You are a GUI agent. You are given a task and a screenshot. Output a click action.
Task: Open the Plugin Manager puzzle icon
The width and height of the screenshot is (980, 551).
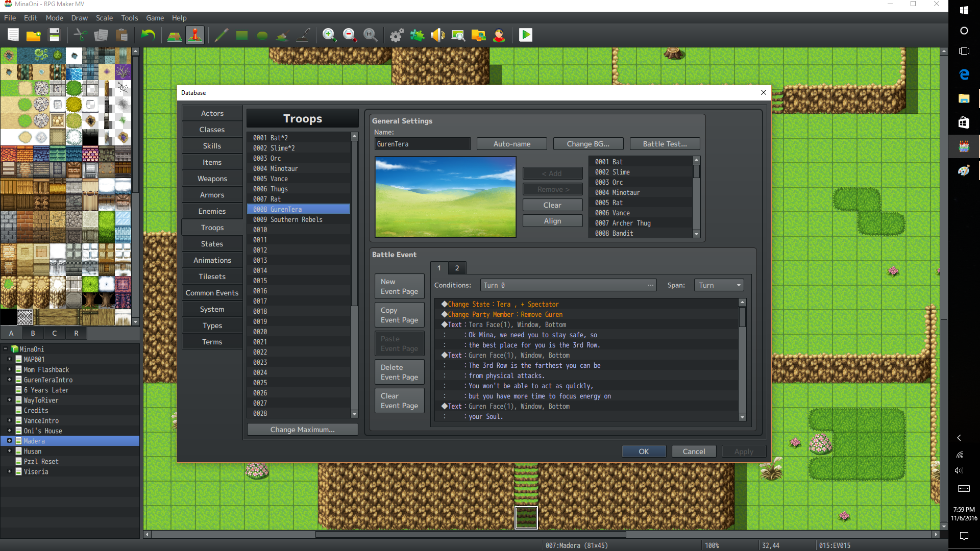point(417,35)
